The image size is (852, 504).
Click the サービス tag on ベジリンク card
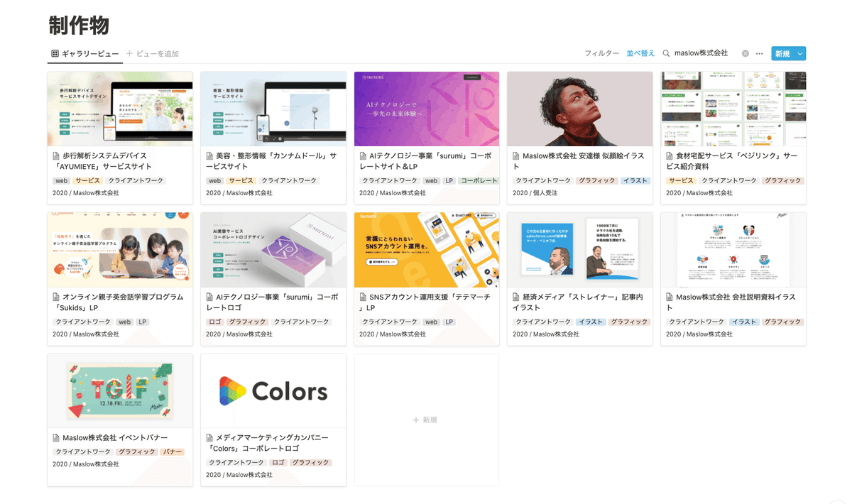pos(681,181)
